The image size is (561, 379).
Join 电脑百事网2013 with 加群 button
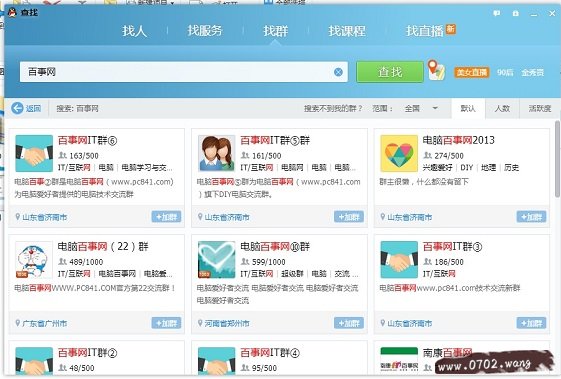tap(531, 217)
